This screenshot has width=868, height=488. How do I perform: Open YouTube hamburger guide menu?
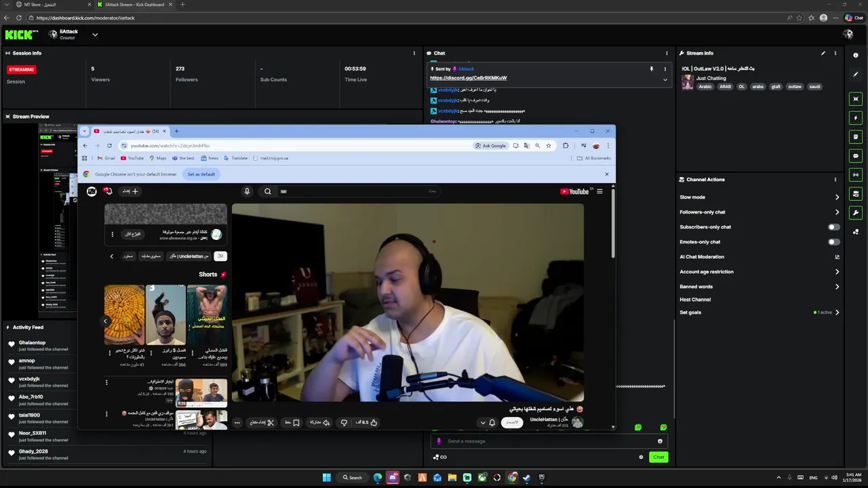[x=599, y=191]
